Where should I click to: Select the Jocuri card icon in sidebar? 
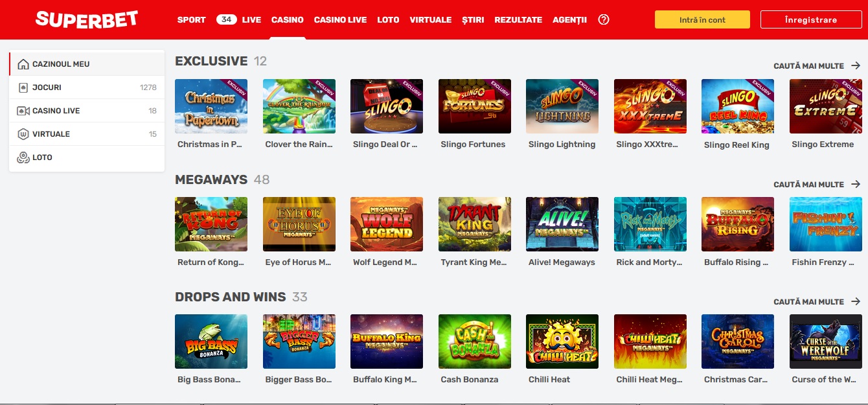coord(23,87)
